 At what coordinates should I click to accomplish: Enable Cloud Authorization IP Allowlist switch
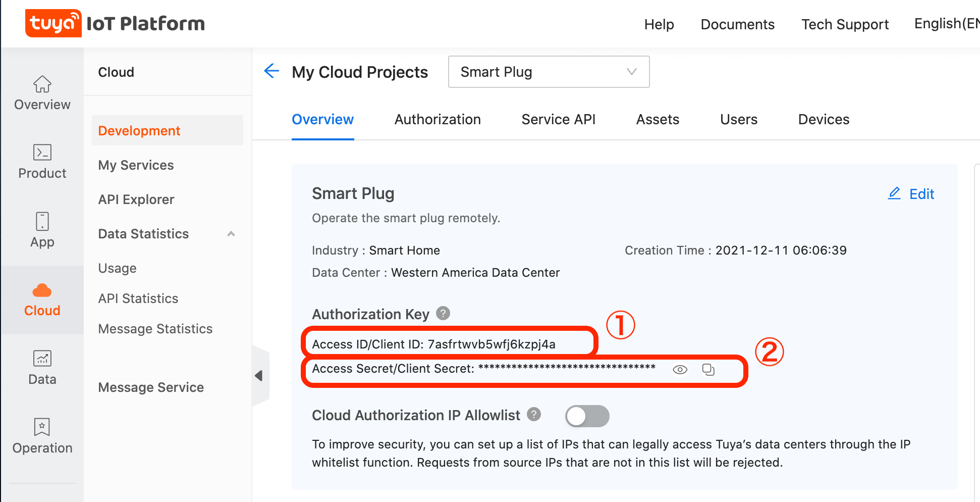click(587, 416)
